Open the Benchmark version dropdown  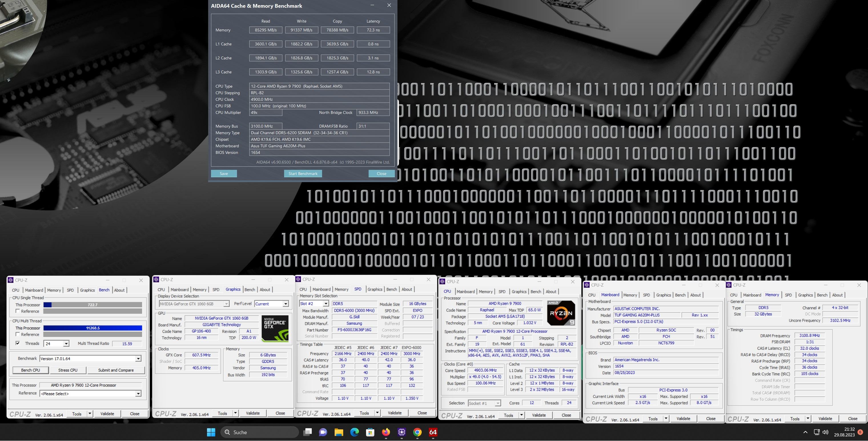(138, 359)
